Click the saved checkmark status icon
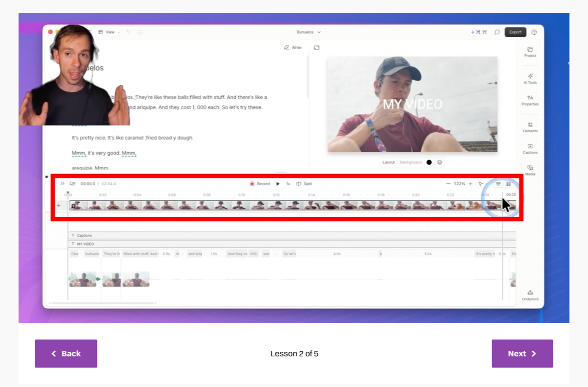Viewport: 588px width, 387px height. (x=140, y=32)
